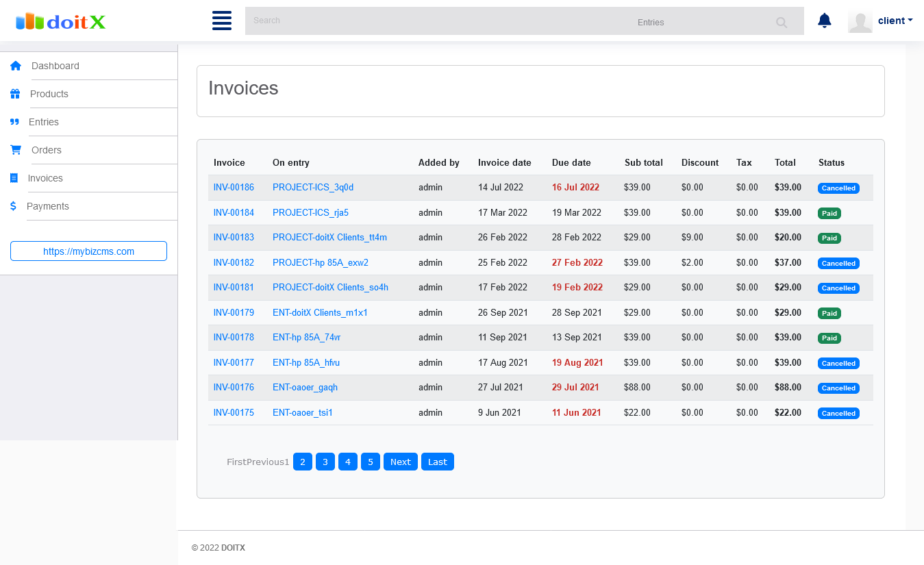
Task: Open entry ENT-oaoer_gaqh
Action: pyautogui.click(x=305, y=387)
